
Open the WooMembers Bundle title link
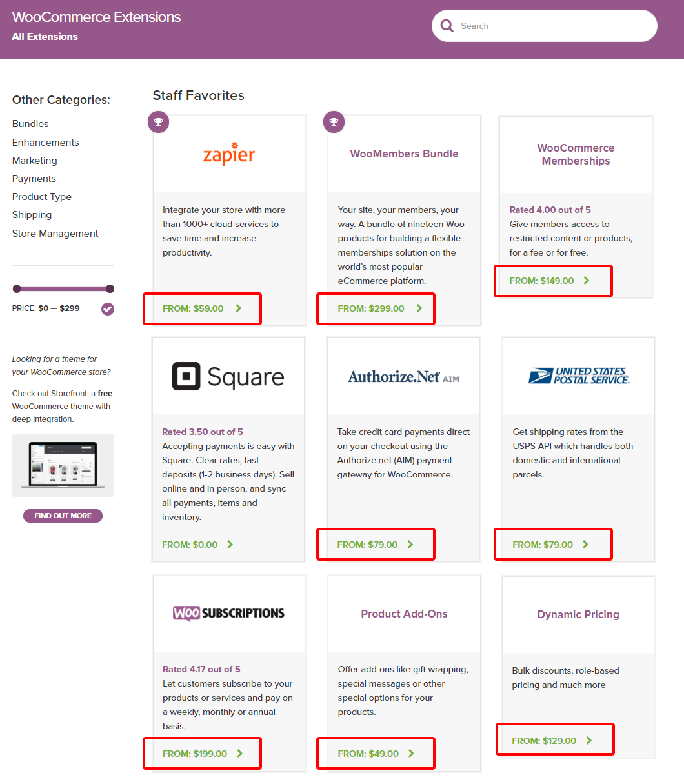click(x=404, y=154)
